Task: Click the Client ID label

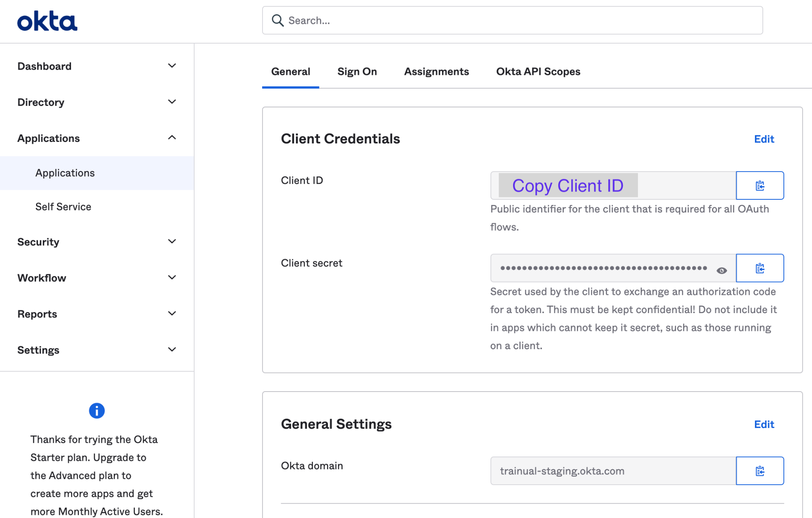Action: pyautogui.click(x=302, y=180)
